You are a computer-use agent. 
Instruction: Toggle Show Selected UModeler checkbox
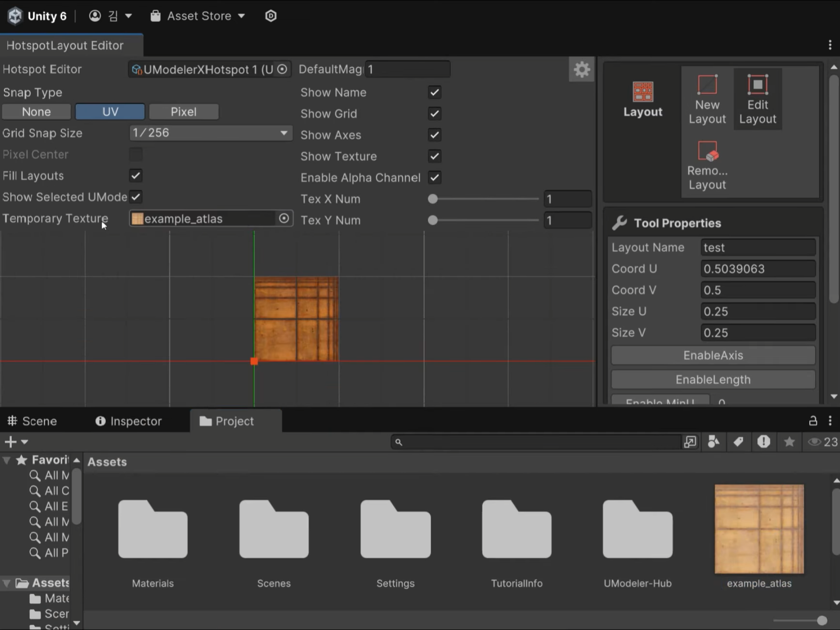[x=136, y=197]
